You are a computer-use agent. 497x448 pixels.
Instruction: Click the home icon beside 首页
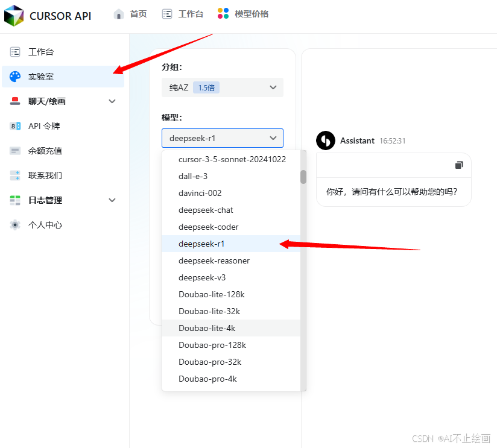(x=119, y=14)
